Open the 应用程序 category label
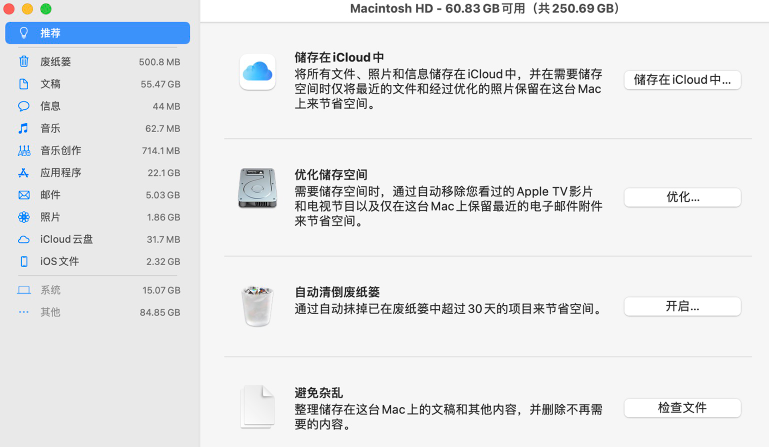The image size is (769, 447). coord(60,173)
